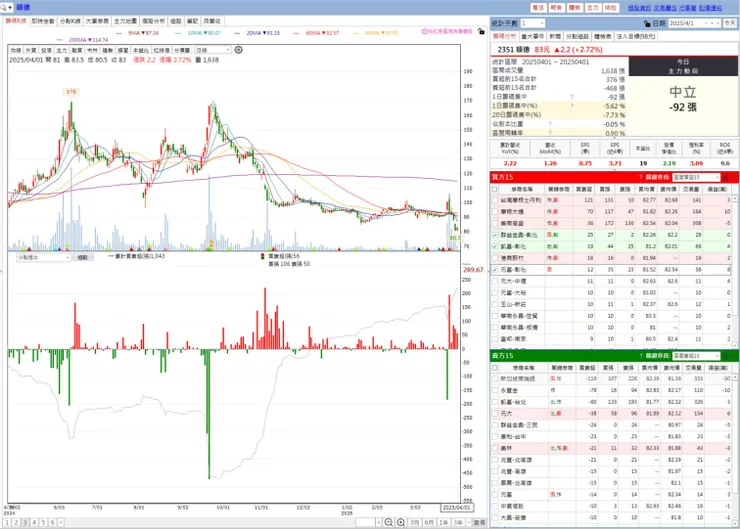Screen dimensions: 740x529
Task: Toggle 外資 indicator on chart toolbar
Action: (x=31, y=50)
